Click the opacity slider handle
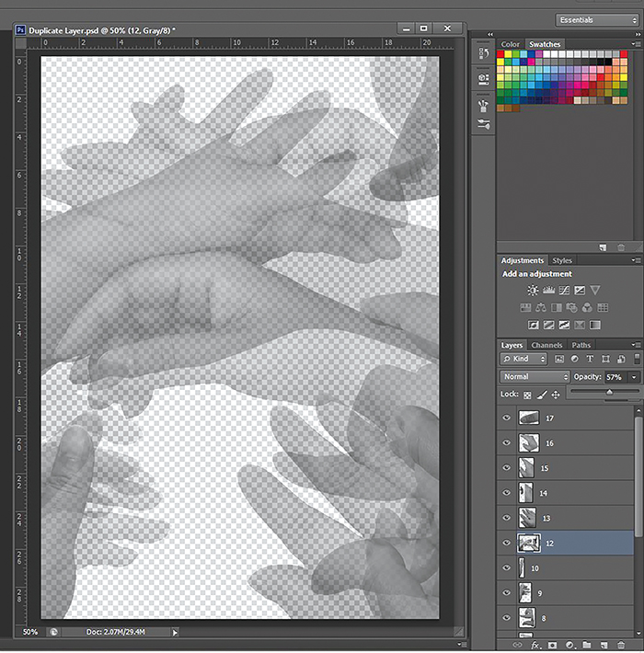 (x=609, y=393)
